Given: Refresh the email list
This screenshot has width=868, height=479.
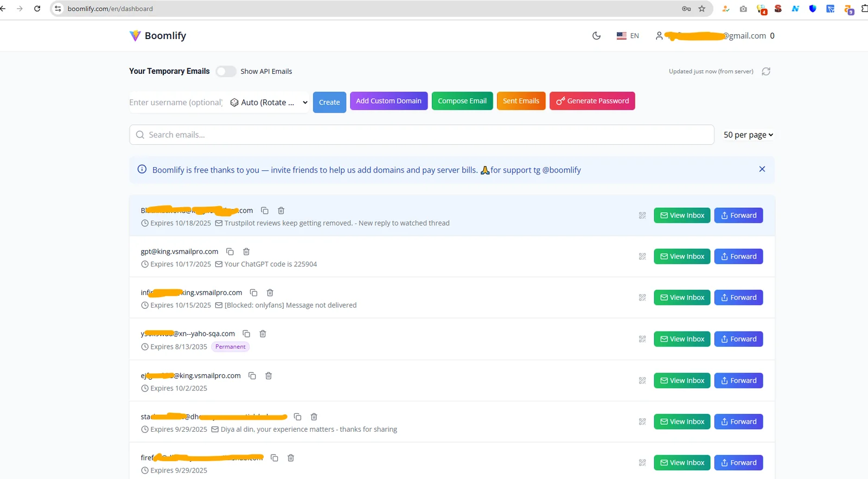Looking at the screenshot, I should (x=766, y=72).
